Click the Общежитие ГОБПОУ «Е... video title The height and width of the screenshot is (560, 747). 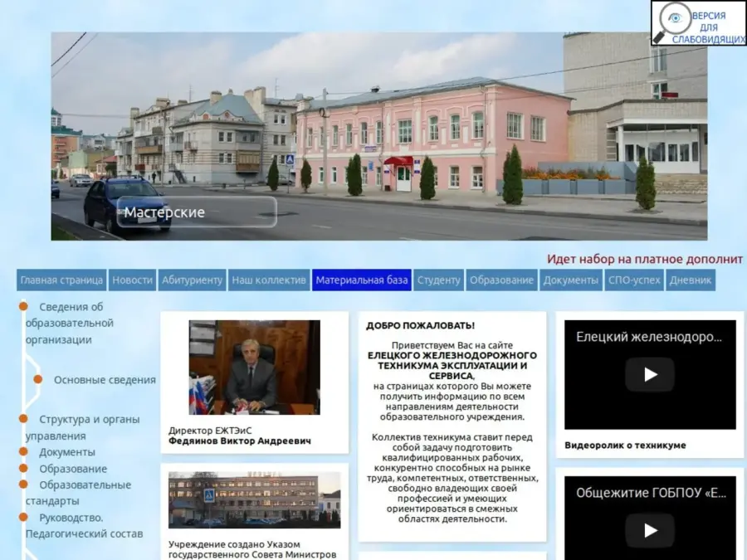point(651,493)
